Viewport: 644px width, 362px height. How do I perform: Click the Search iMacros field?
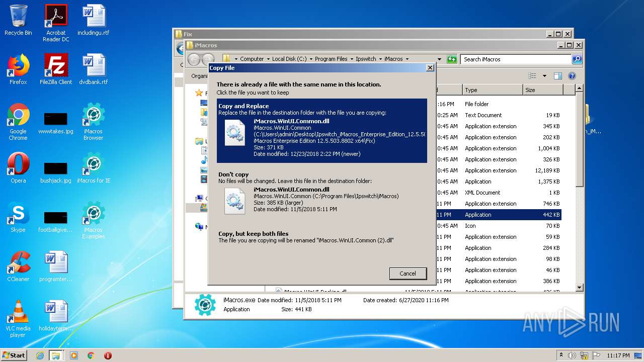tap(516, 59)
